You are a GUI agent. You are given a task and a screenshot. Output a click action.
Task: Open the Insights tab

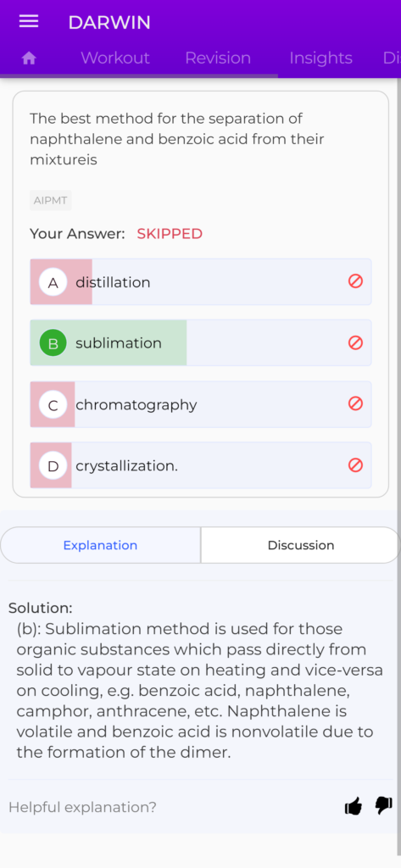pos(320,58)
